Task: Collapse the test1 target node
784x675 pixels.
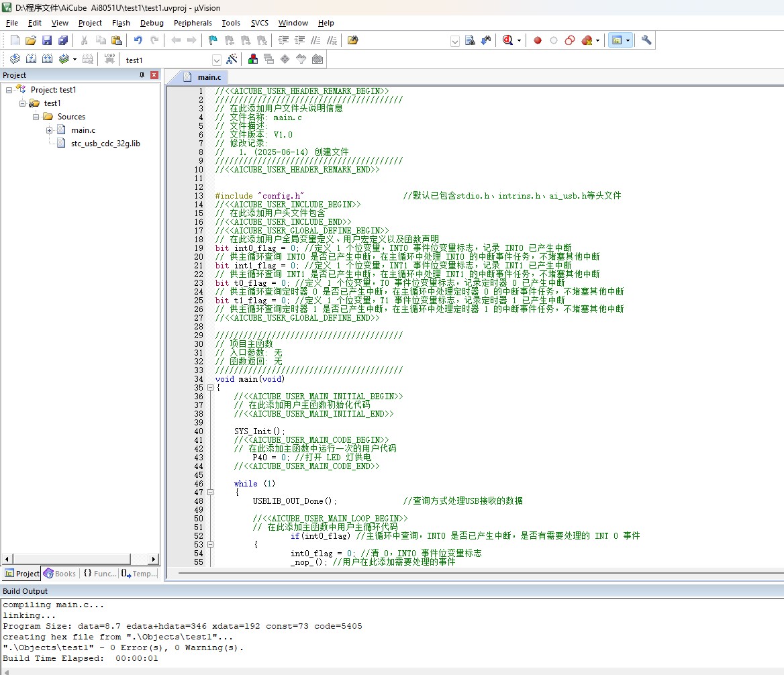Action: [23, 103]
